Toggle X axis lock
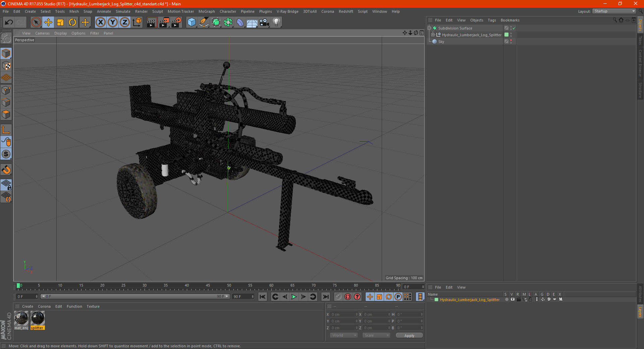The image size is (644, 349). pos(100,22)
